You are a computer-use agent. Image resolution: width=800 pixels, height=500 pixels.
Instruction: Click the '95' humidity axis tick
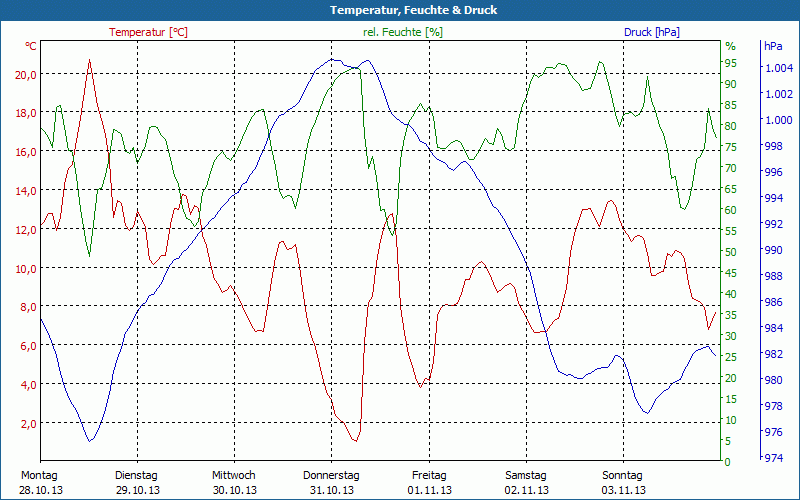click(x=731, y=63)
